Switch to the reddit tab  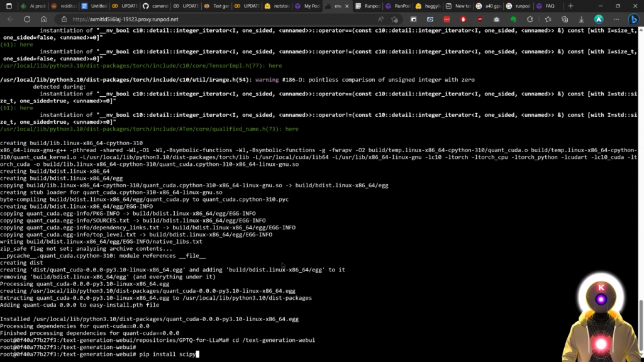[x=64, y=6]
